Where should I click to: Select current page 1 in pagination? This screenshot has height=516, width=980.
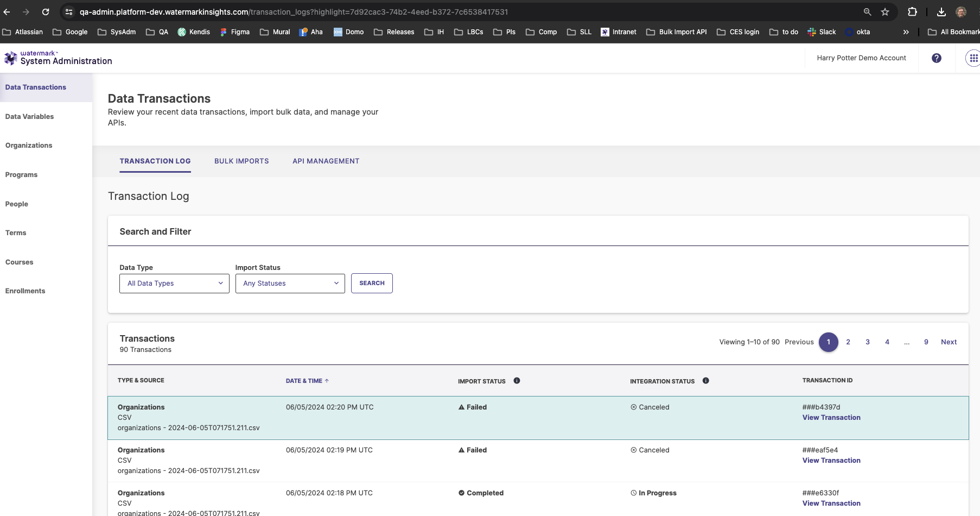(x=829, y=342)
